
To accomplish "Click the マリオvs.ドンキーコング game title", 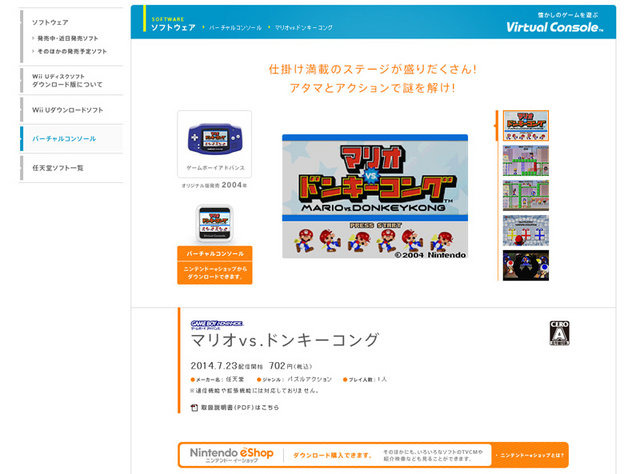I will tap(285, 340).
